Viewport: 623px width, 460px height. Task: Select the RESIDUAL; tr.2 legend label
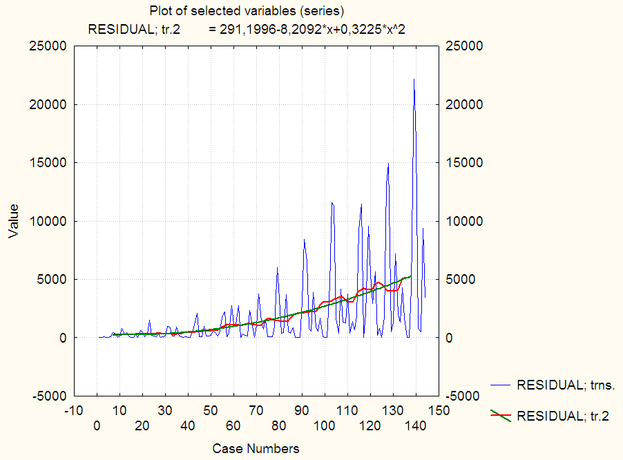tap(563, 416)
